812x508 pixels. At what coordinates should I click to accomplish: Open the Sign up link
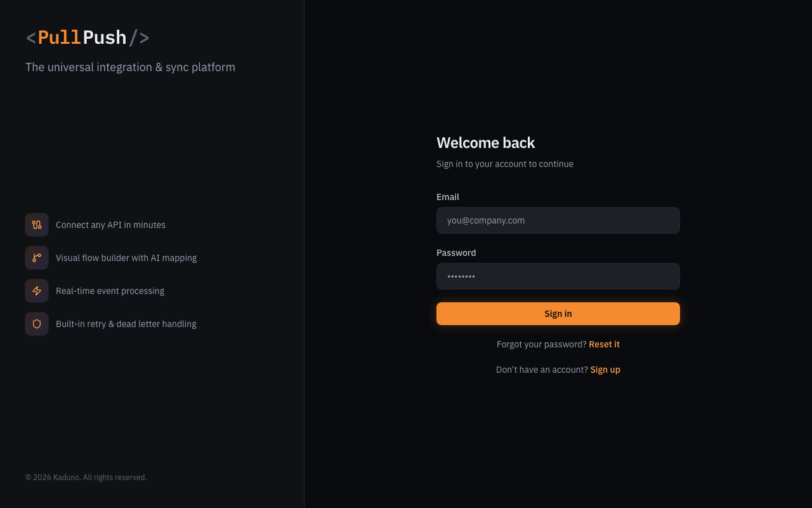pos(605,370)
